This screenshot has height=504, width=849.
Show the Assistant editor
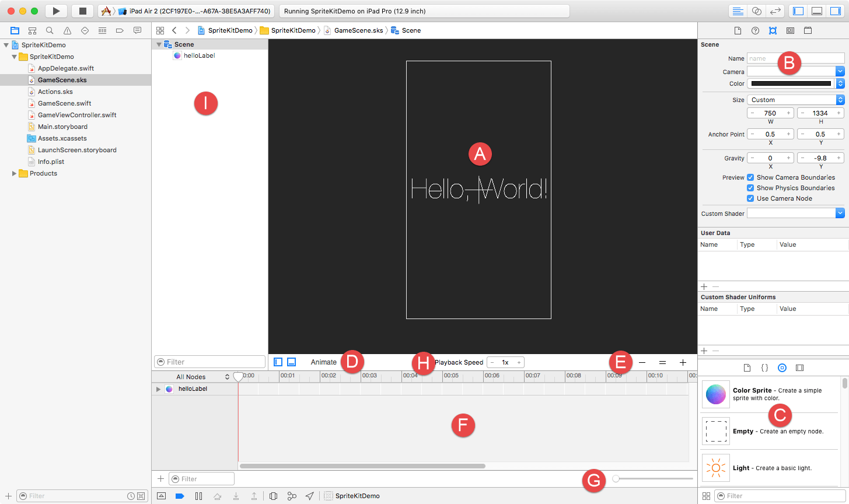tap(757, 11)
